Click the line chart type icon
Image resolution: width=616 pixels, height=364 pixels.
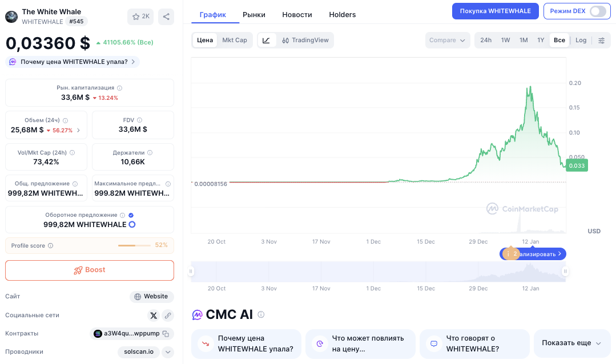coord(267,40)
